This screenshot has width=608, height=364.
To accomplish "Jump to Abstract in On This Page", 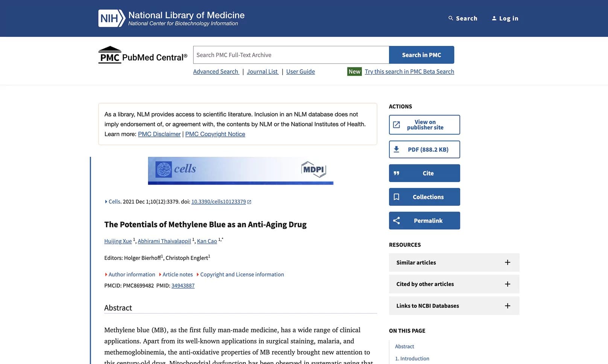I will click(404, 346).
